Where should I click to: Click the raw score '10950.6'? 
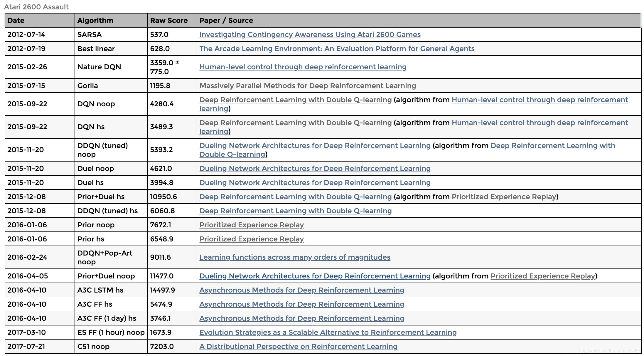(163, 197)
